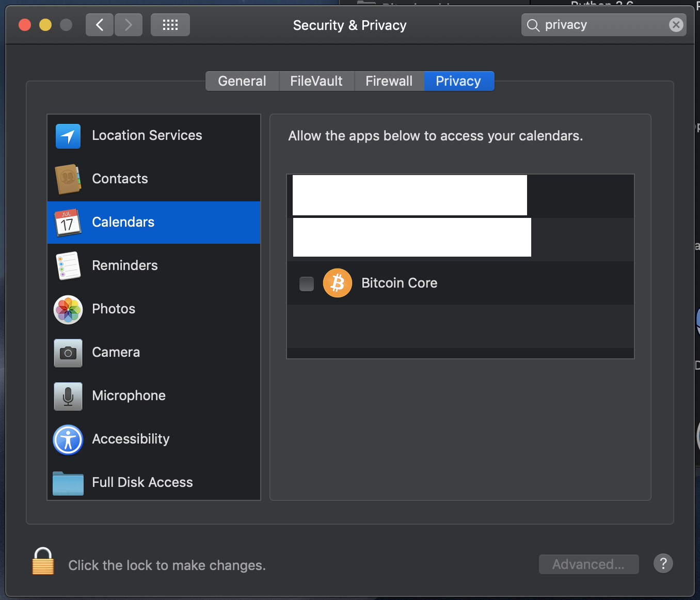The width and height of the screenshot is (700, 600).
Task: Select the Calendars icon in sidebar
Action: coord(68,223)
